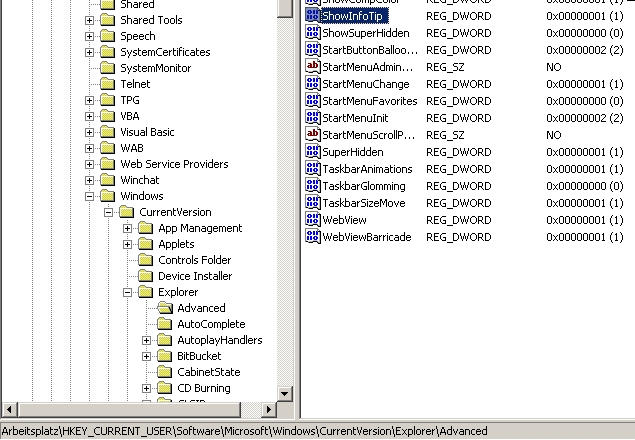Select the CD Burning key label
Image resolution: width=635 pixels, height=440 pixels.
click(x=204, y=388)
